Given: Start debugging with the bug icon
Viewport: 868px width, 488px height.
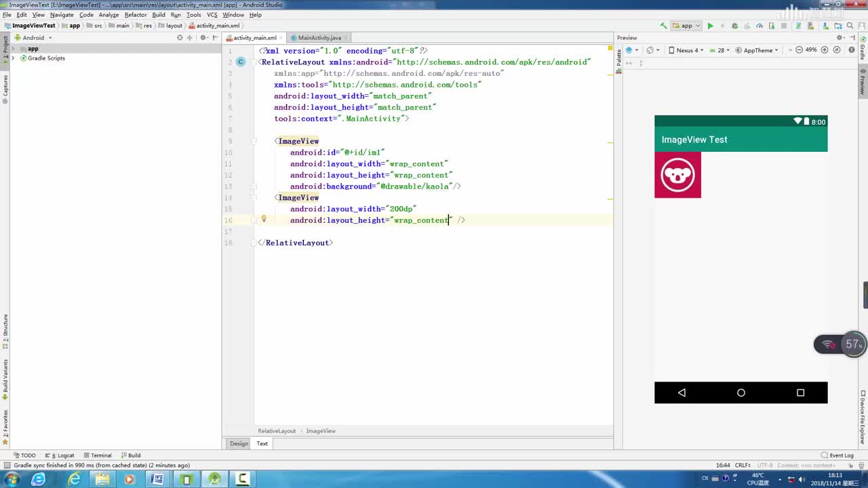Looking at the screenshot, I should pyautogui.click(x=734, y=26).
